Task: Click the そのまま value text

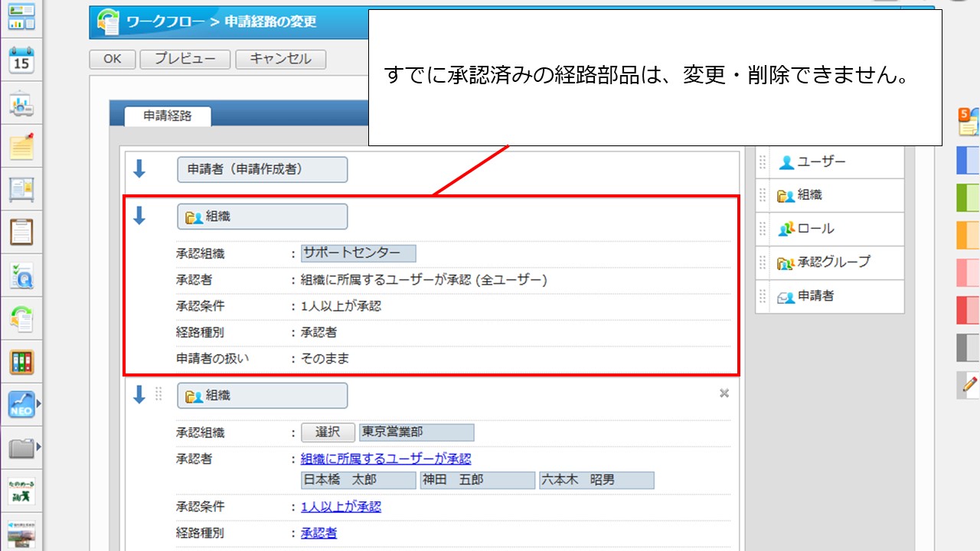Action: tap(325, 357)
